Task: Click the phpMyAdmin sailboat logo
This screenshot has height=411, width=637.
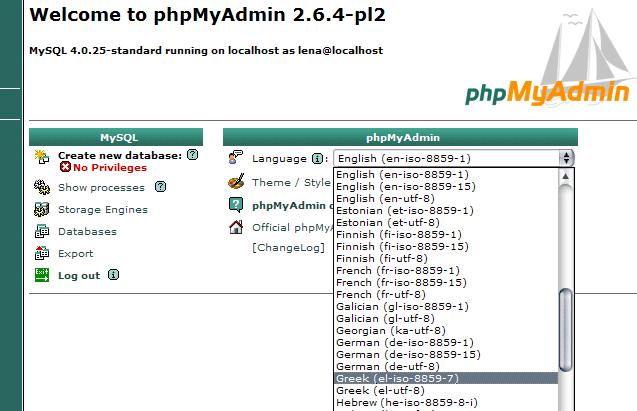Action: pos(548,59)
